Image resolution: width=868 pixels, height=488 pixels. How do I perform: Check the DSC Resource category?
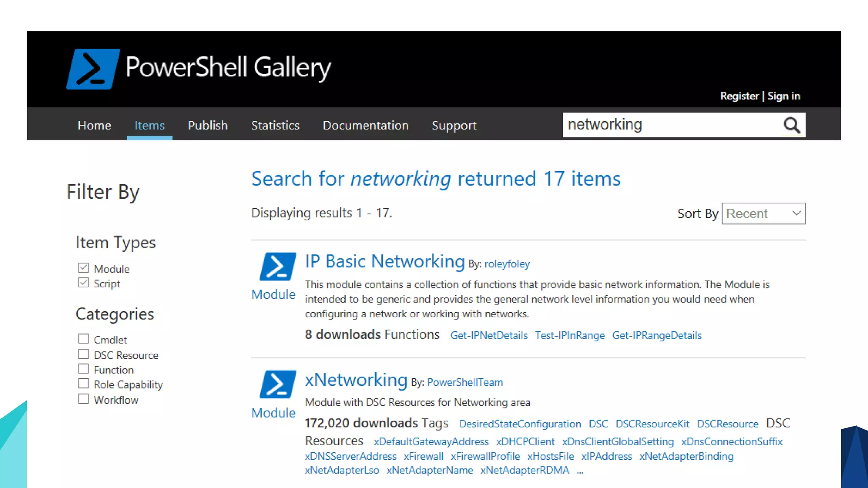(x=83, y=354)
